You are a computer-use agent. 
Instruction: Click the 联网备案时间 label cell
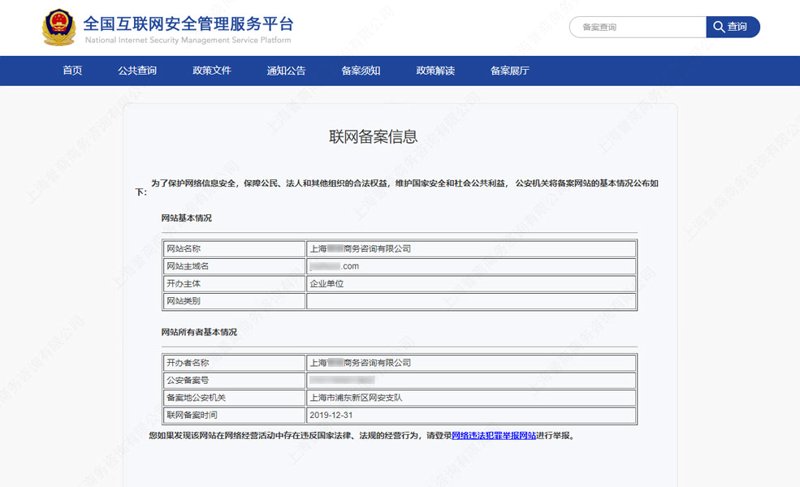[234, 415]
